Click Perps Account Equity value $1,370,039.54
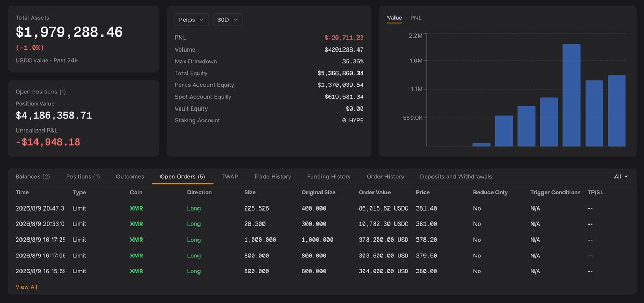The height and width of the screenshot is (303, 644). [x=340, y=85]
